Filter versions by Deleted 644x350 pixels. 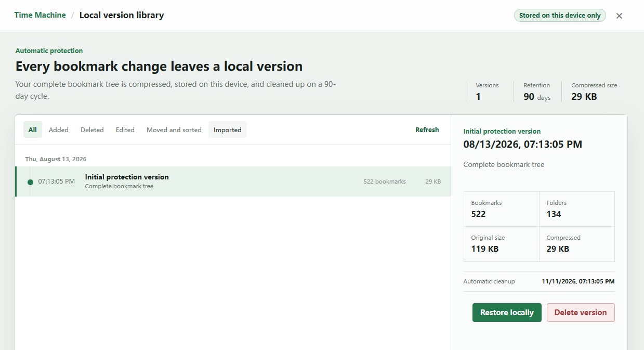(x=92, y=129)
